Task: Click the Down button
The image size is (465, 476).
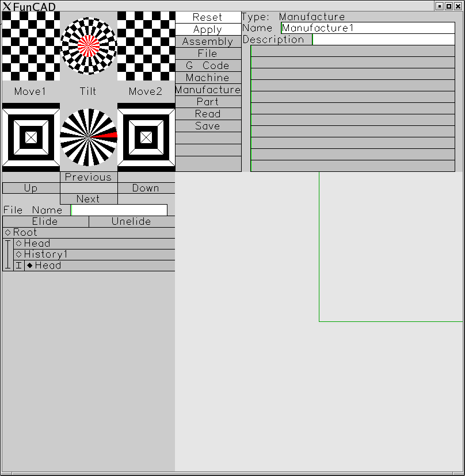Action: [146, 188]
